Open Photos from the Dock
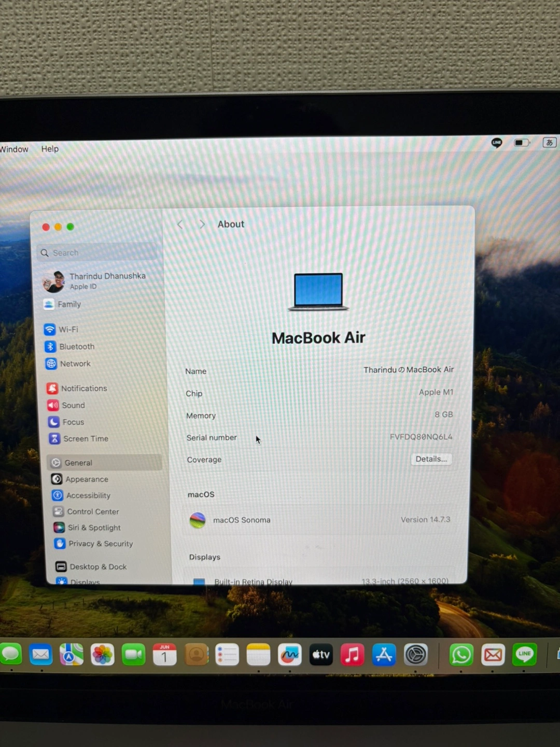 point(103,655)
